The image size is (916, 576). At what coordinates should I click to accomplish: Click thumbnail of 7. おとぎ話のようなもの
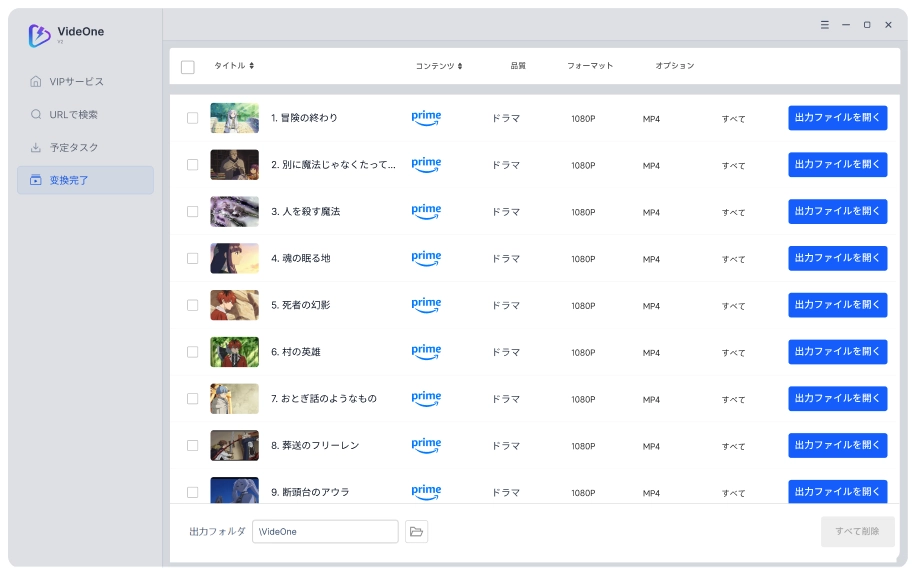click(234, 398)
